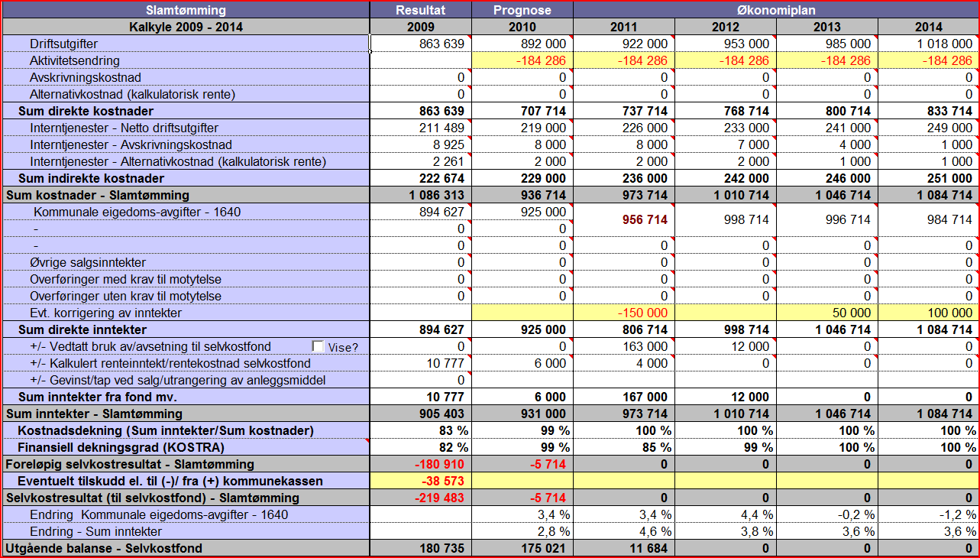The width and height of the screenshot is (980, 558).
Task: Select eigedoms-avgifter value 984 714
Action: [929, 220]
